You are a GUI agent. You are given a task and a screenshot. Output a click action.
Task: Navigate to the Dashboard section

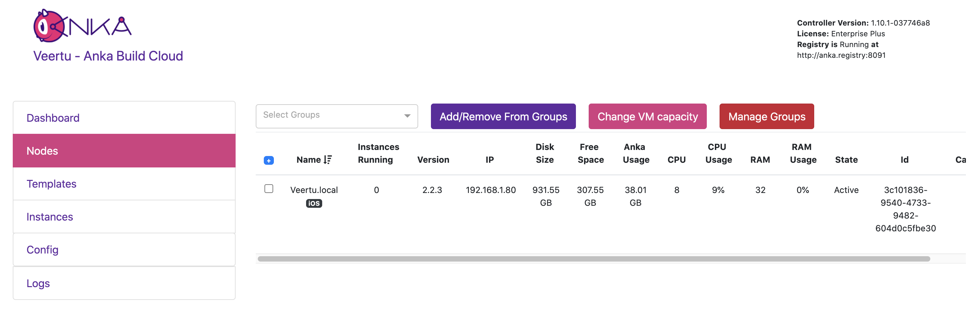tap(53, 118)
